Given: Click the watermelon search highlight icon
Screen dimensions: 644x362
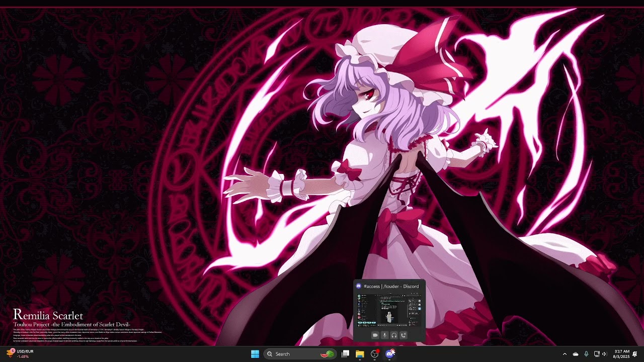Looking at the screenshot, I should (328, 354).
